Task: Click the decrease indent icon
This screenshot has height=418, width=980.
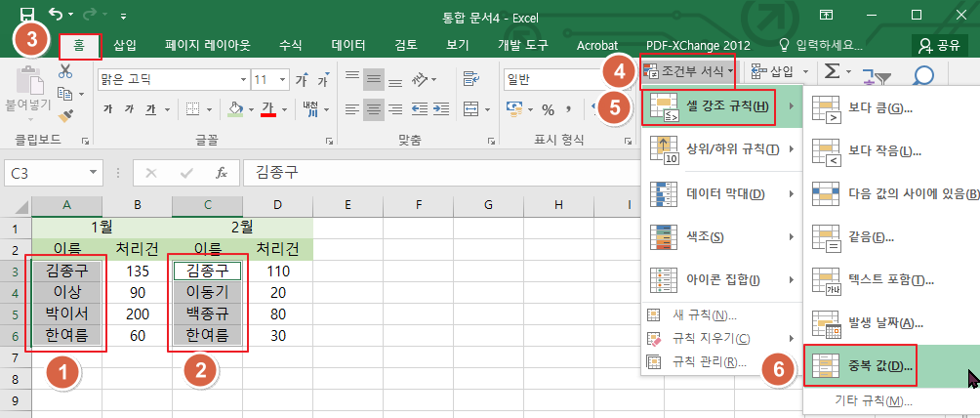Action: (x=420, y=109)
